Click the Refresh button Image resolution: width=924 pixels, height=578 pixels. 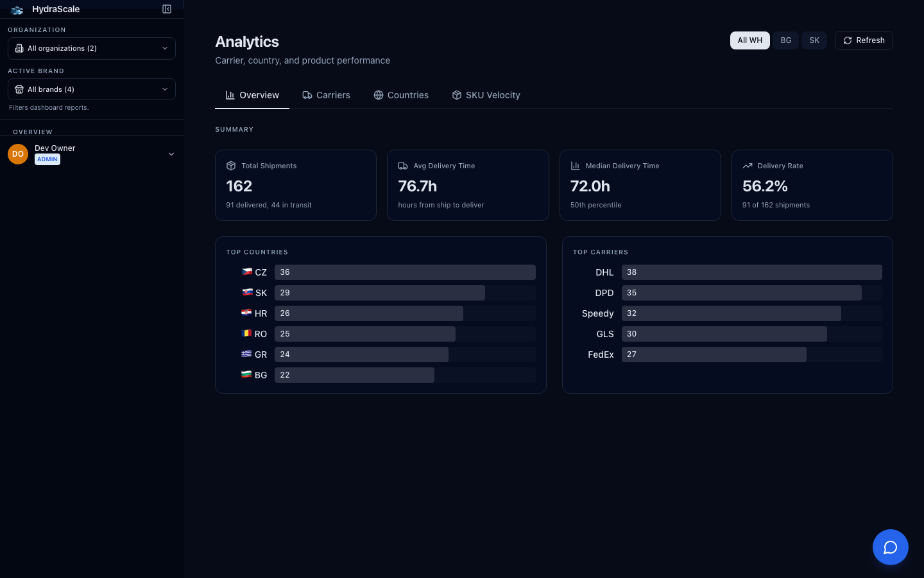864,40
